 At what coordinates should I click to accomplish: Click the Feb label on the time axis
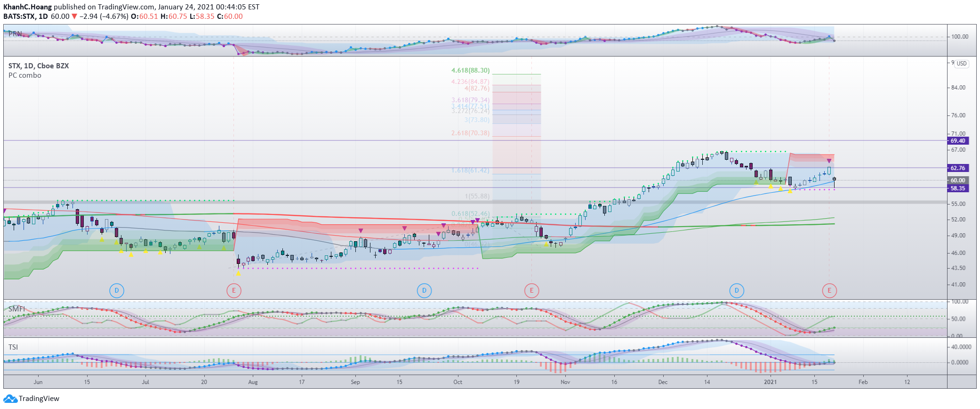(x=863, y=382)
